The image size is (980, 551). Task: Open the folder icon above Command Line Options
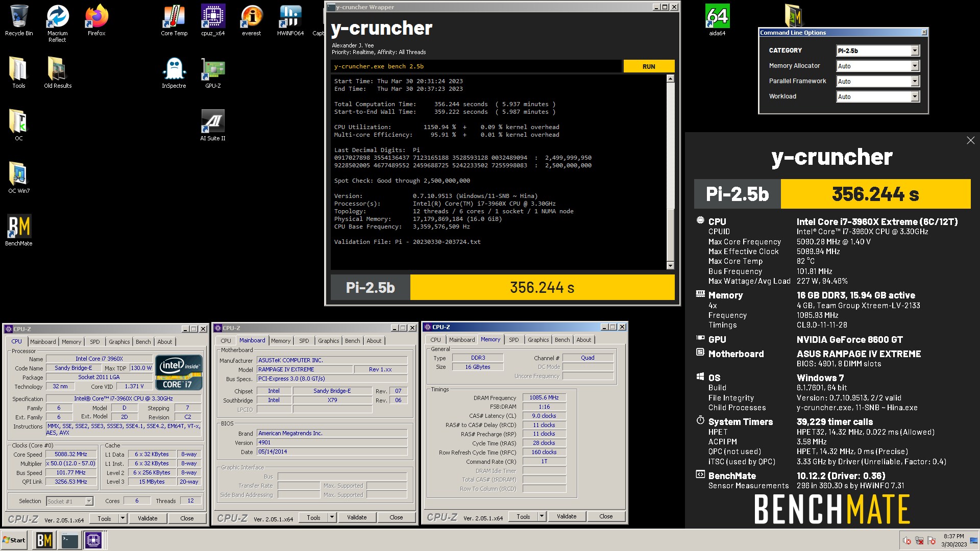pyautogui.click(x=793, y=15)
